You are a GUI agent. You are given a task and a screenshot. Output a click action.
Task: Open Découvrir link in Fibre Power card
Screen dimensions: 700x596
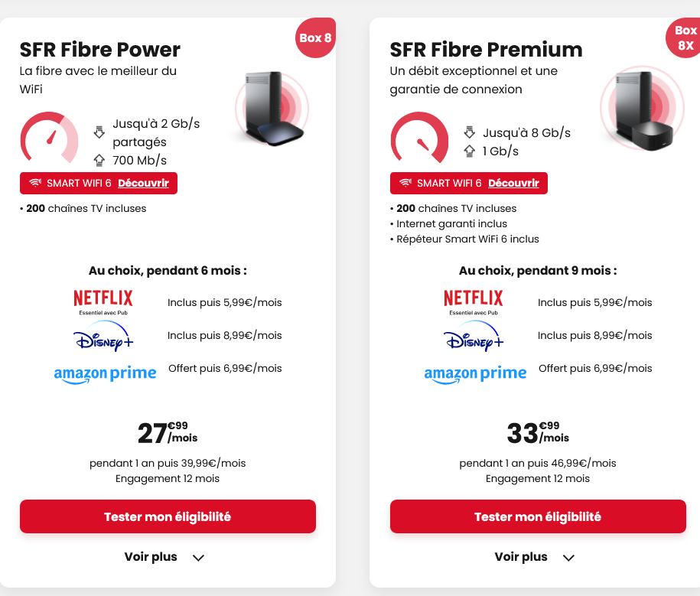click(x=145, y=184)
